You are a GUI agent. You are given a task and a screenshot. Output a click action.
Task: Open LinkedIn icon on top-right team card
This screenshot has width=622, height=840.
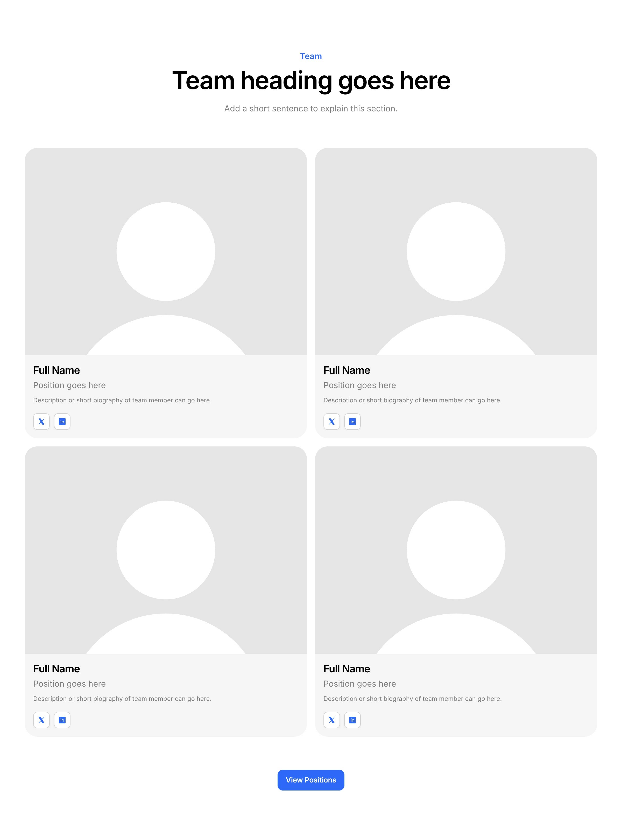tap(352, 422)
